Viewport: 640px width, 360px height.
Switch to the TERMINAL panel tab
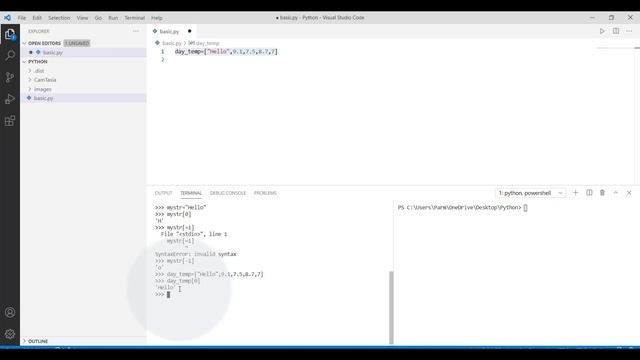[191, 193]
